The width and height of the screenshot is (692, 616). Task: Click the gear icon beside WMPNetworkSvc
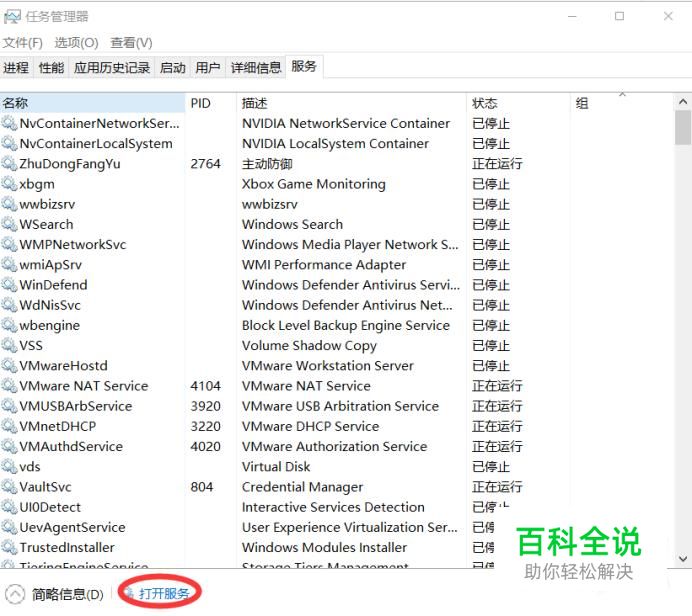point(9,244)
